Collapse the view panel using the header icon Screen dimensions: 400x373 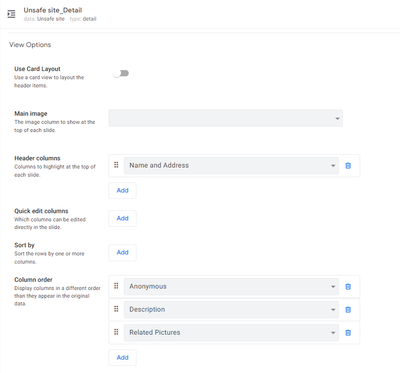click(11, 14)
